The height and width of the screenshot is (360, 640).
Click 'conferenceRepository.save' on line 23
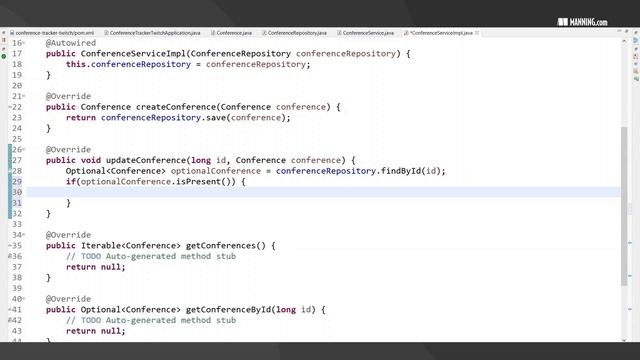coord(163,118)
